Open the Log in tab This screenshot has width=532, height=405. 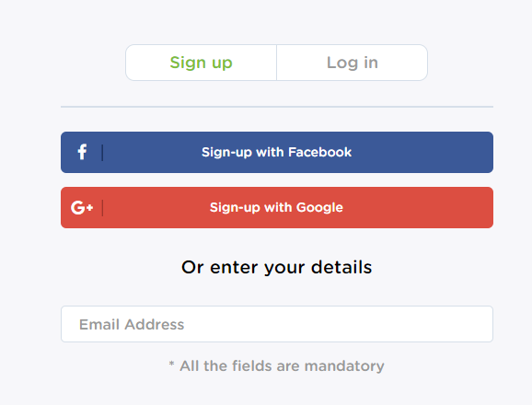(x=353, y=63)
